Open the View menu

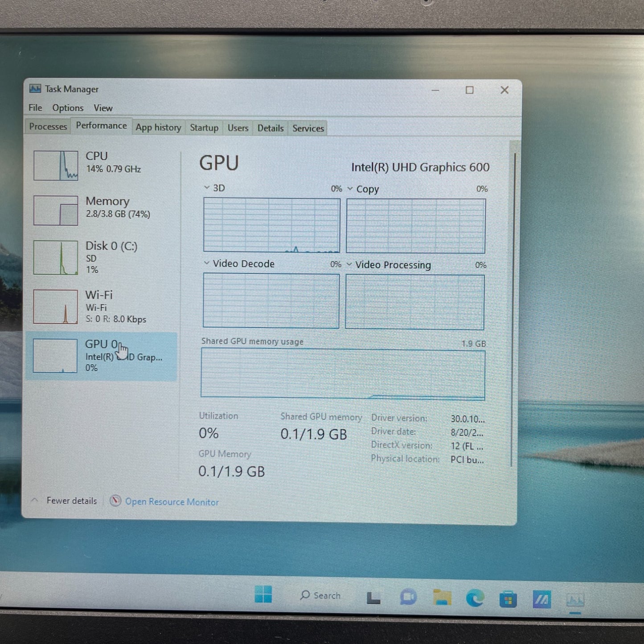pos(103,108)
